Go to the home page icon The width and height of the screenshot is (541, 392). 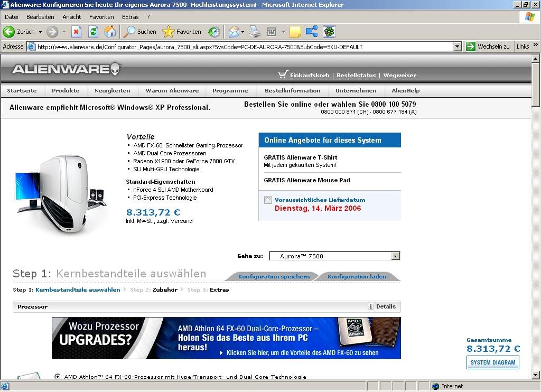coord(110,32)
